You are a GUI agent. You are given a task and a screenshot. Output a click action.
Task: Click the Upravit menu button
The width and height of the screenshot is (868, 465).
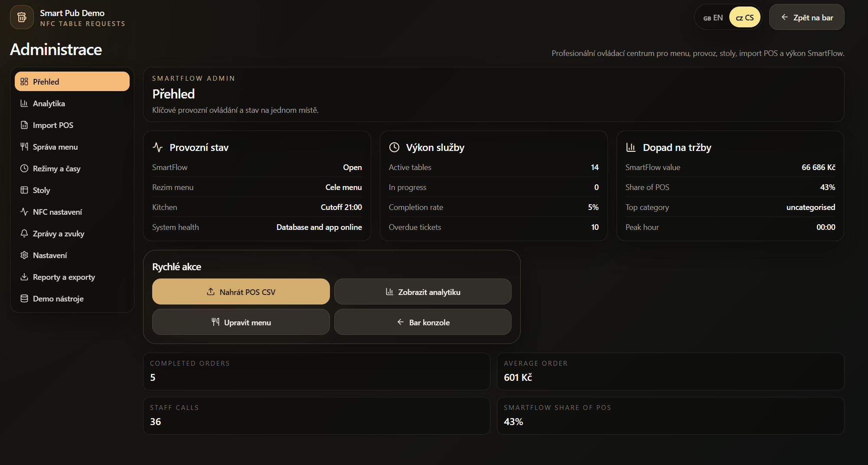click(x=241, y=322)
